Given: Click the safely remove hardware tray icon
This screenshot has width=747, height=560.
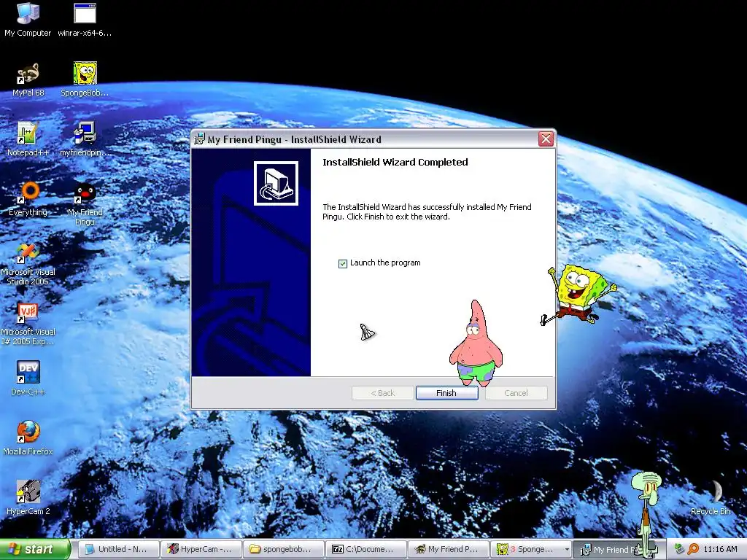Looking at the screenshot, I should [679, 549].
